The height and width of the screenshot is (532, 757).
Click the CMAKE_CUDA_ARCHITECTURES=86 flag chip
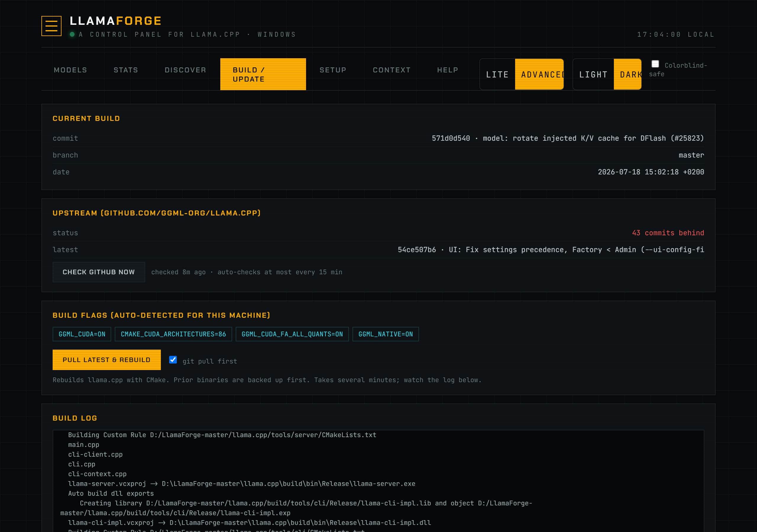173,334
